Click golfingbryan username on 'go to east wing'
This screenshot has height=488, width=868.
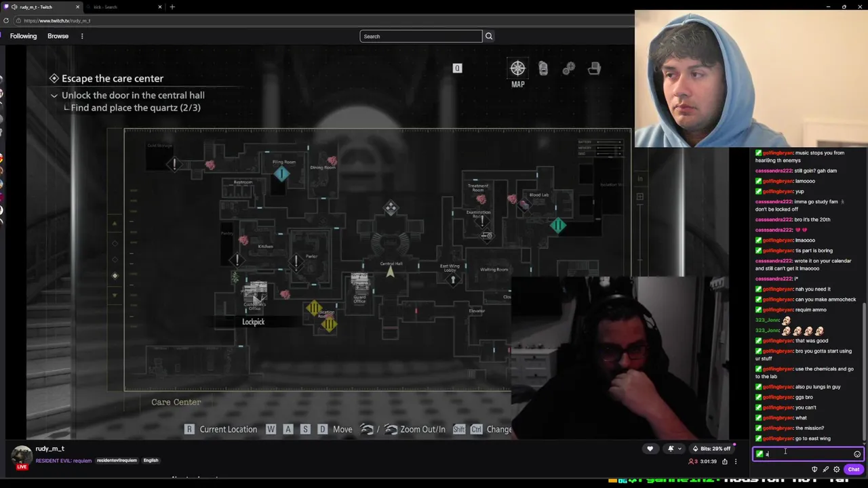(778, 439)
